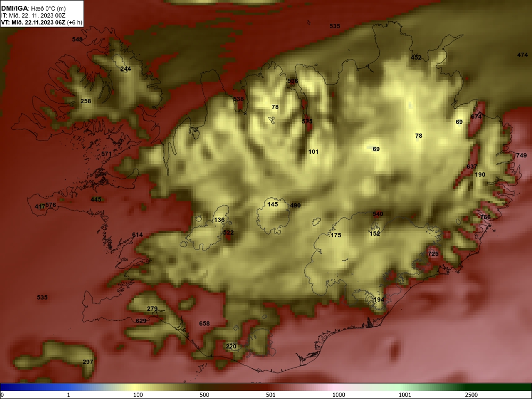Select the 136 height value
Screen dimensions: 532x399
(219, 220)
